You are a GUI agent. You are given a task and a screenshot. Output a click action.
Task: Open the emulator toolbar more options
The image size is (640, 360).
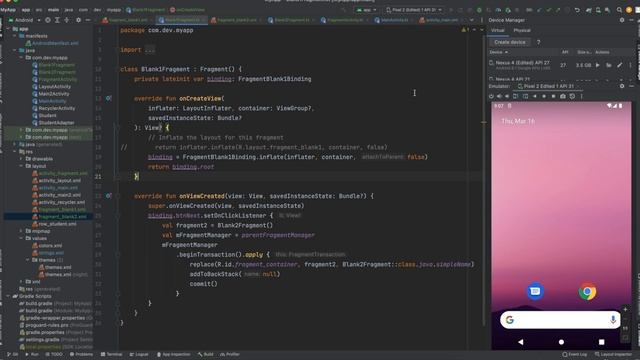[x=582, y=96]
